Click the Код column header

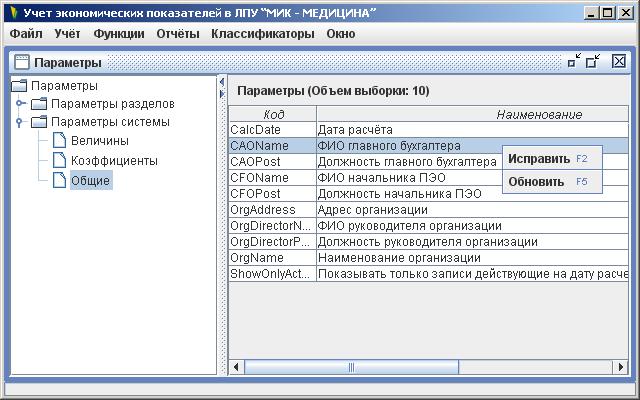273,114
